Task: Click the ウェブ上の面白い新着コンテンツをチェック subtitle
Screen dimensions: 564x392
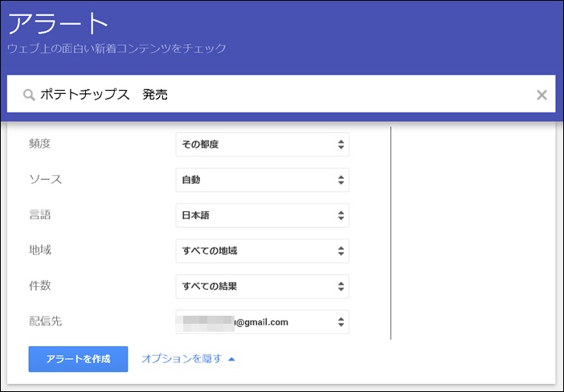Action: 116,49
